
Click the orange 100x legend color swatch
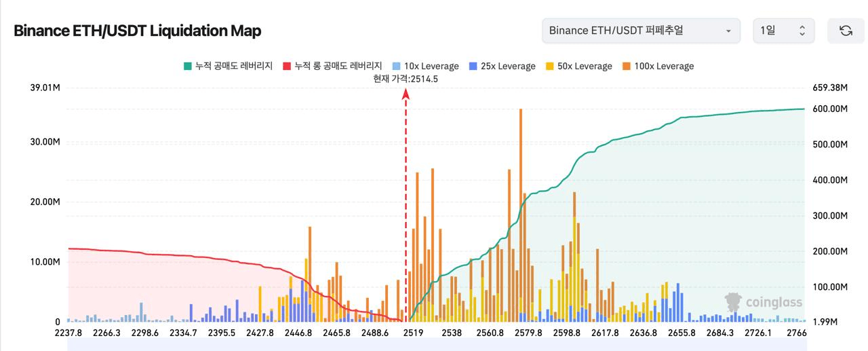point(626,66)
